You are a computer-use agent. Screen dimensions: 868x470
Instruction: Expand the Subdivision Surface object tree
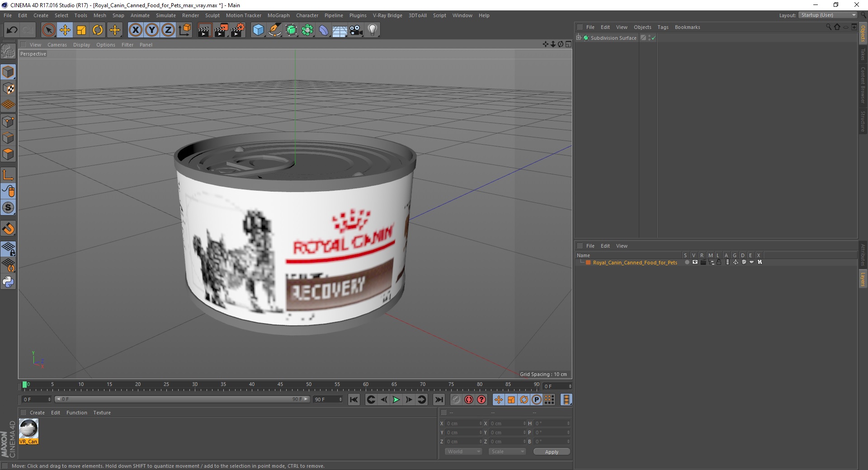click(x=578, y=38)
